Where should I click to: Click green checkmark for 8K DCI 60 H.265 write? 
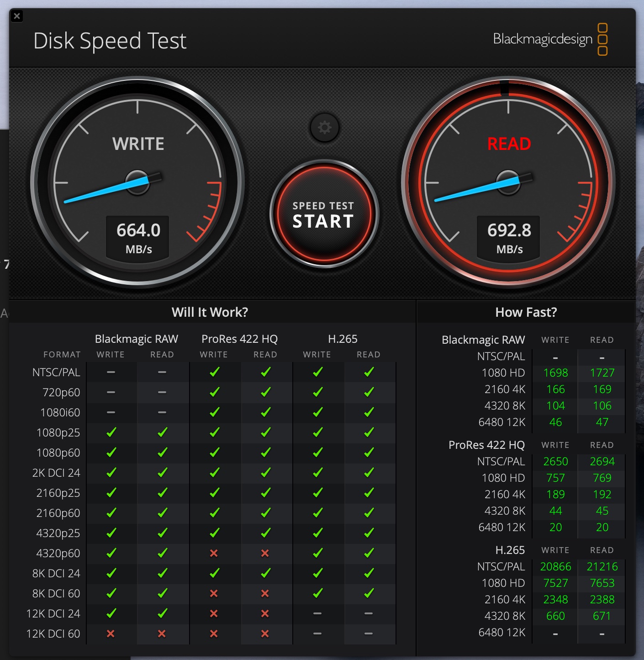317,593
